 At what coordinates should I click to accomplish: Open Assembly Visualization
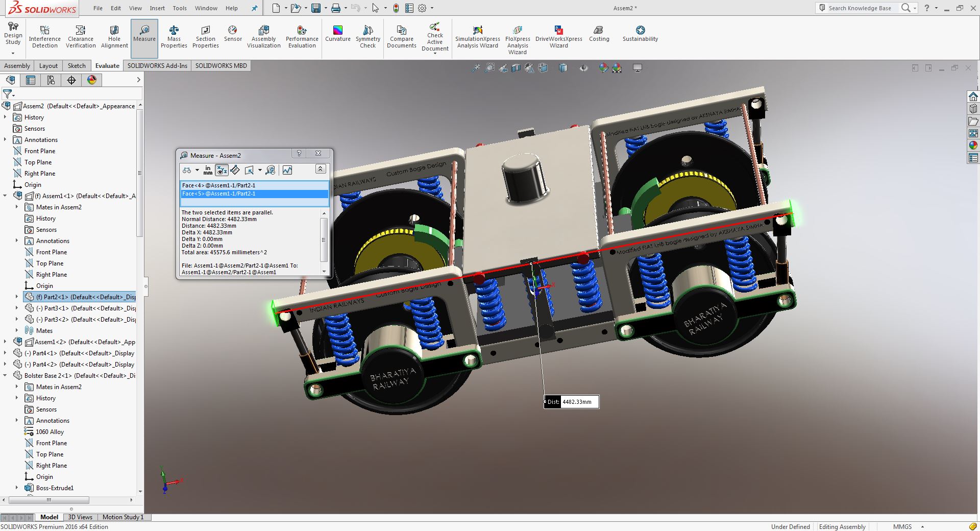[x=264, y=37]
